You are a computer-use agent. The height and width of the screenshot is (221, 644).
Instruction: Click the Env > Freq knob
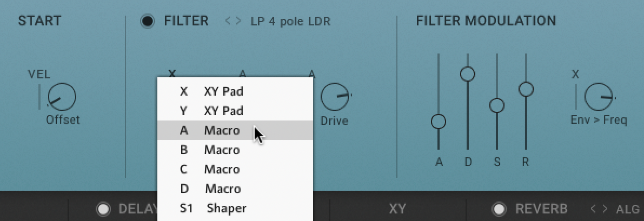598,97
